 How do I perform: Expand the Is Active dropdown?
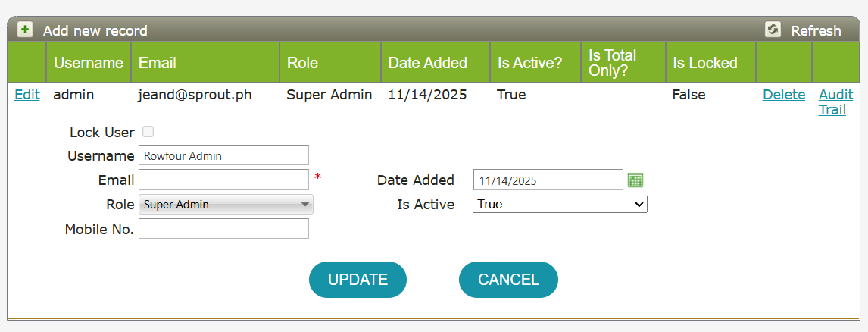560,205
